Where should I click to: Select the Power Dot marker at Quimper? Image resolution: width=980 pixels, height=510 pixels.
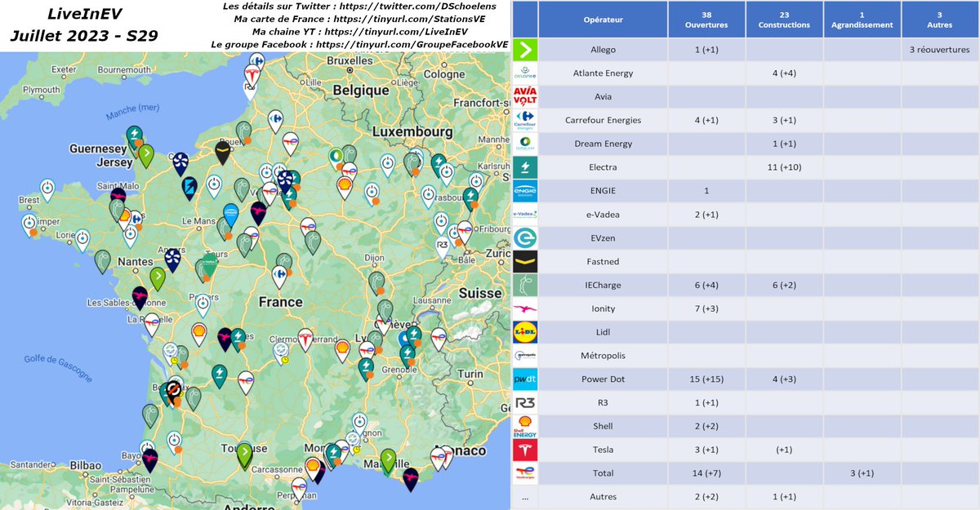[29, 224]
